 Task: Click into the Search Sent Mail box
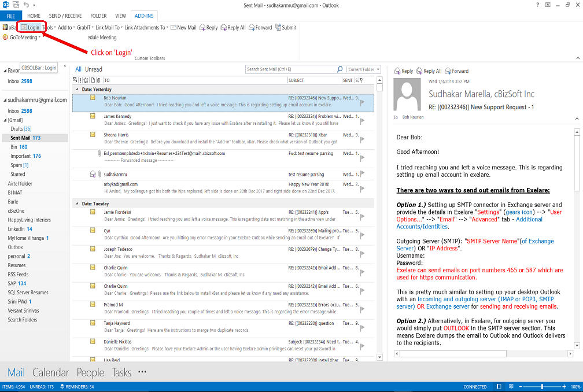point(291,69)
